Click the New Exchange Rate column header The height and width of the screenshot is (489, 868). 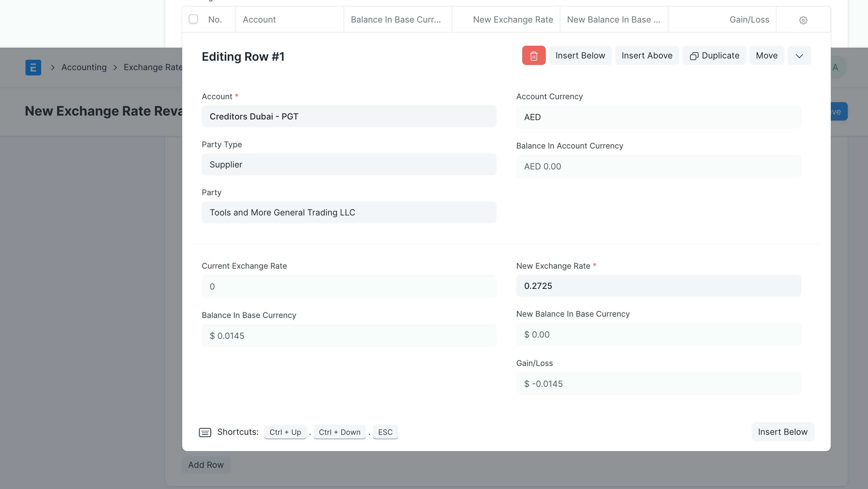(x=506, y=20)
